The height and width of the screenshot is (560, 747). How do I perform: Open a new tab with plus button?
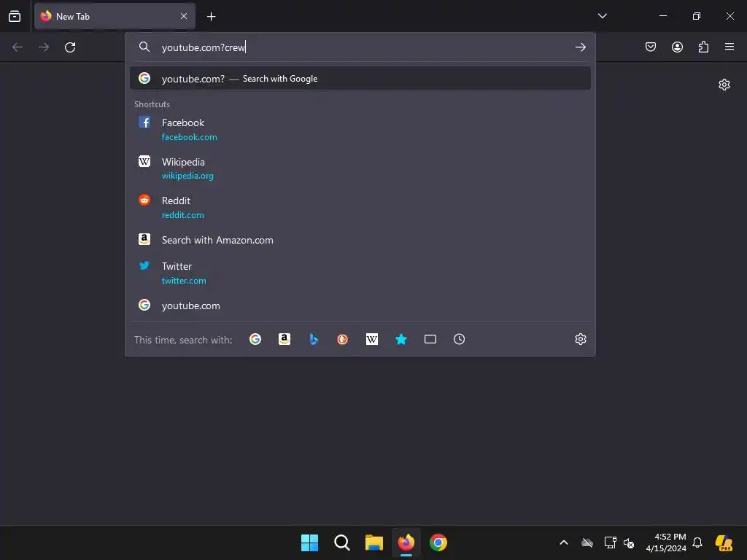click(x=211, y=17)
